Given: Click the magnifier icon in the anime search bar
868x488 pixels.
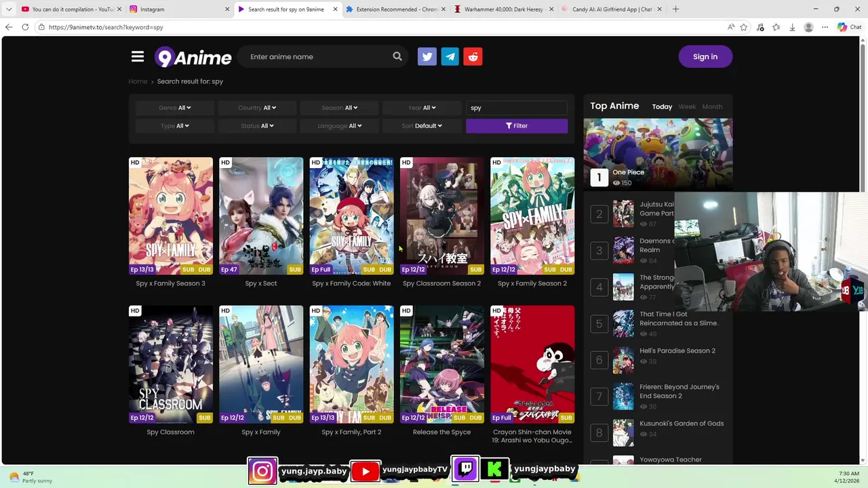Looking at the screenshot, I should click(x=397, y=56).
